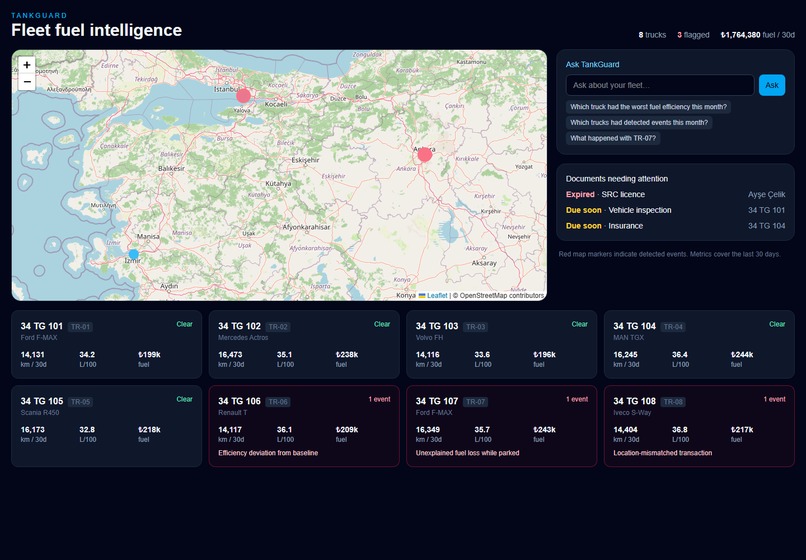The image size is (806, 560).
Task: Open the 34 TG 101 truck card
Action: pyautogui.click(x=106, y=345)
